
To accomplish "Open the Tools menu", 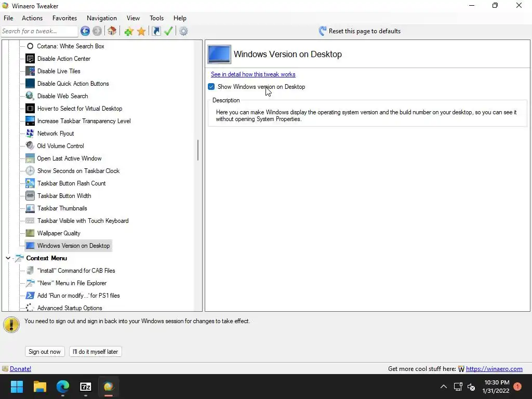I will click(156, 18).
